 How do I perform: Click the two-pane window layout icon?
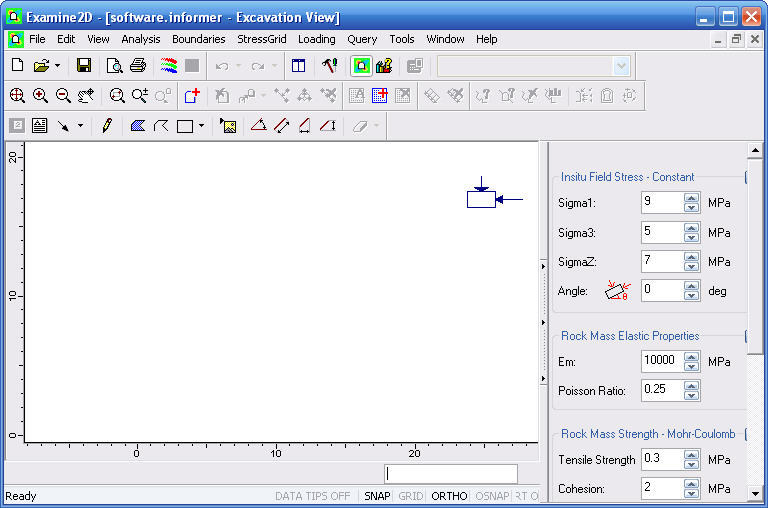pyautogui.click(x=298, y=66)
